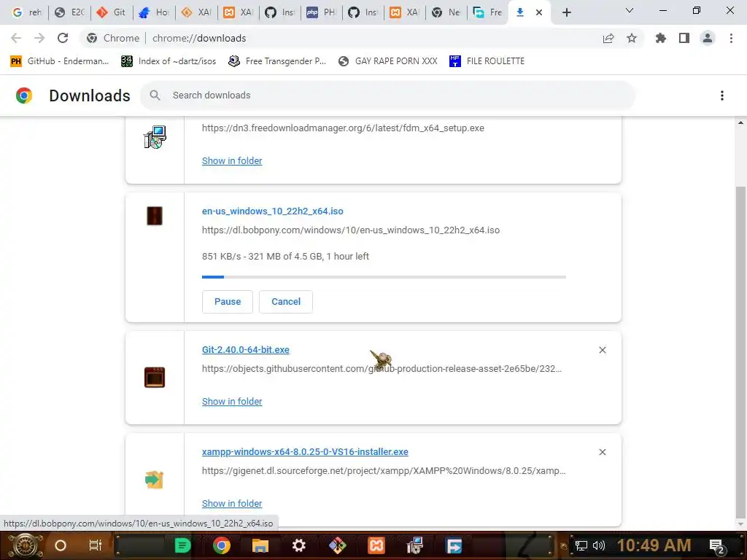The image size is (747, 560).
Task: Toggle the Chrome side panel icon
Action: [684, 38]
